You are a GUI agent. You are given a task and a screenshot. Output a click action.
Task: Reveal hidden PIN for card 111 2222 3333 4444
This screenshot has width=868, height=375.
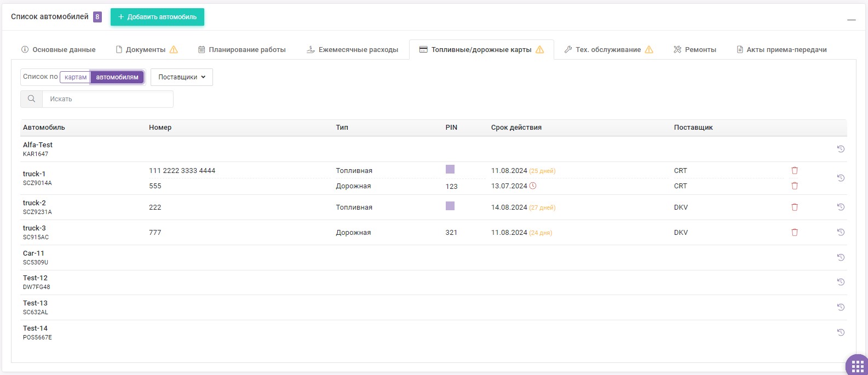click(450, 169)
